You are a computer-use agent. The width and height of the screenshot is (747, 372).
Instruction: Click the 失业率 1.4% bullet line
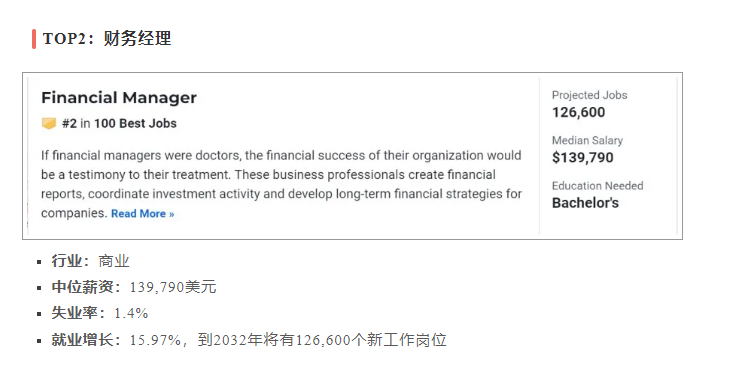[x=100, y=313]
